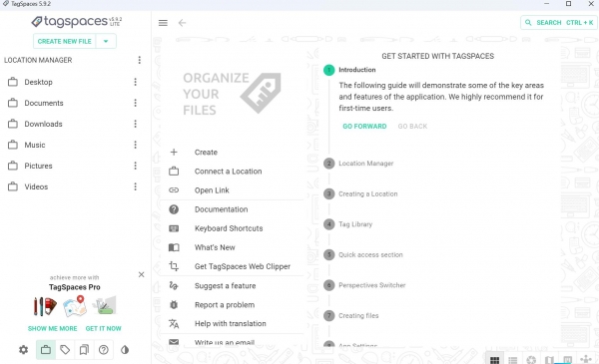This screenshot has width=599, height=364.
Task: Open the app Settings gear icon
Action: point(24,349)
